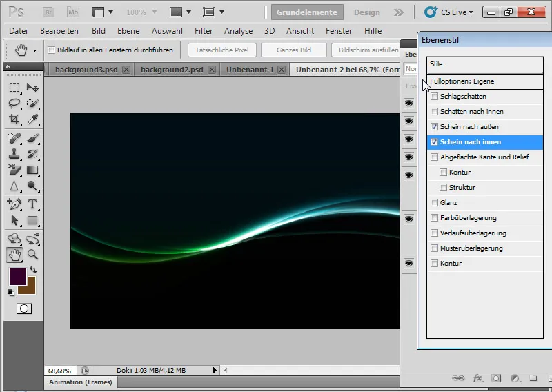Launch Bridge from the Br icon

pos(49,12)
